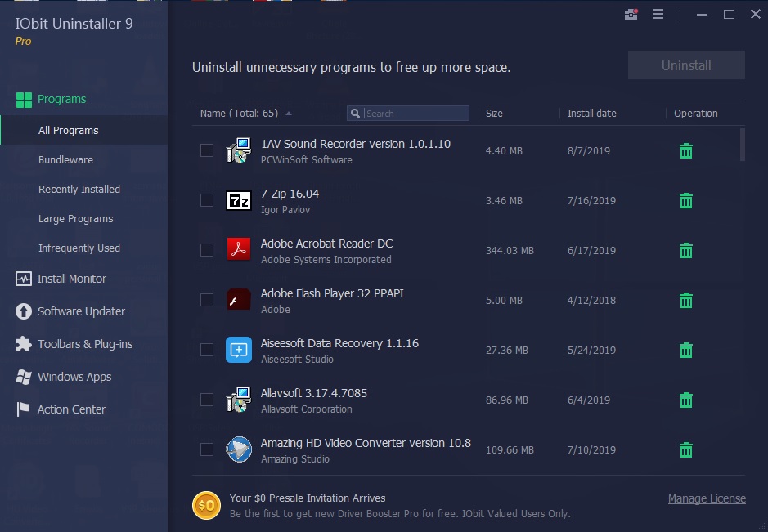768x532 pixels.
Task: Click the Action Center flag icon
Action: (x=24, y=409)
